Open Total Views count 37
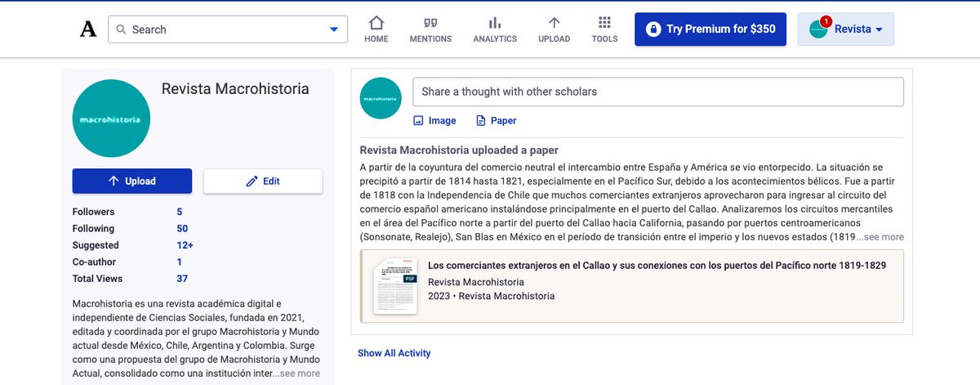 pyautogui.click(x=182, y=279)
